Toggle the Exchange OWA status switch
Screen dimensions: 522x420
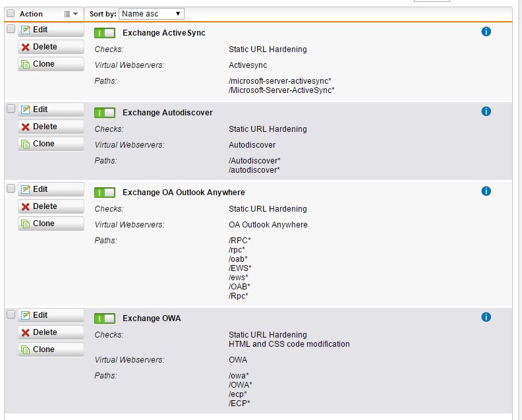(105, 318)
